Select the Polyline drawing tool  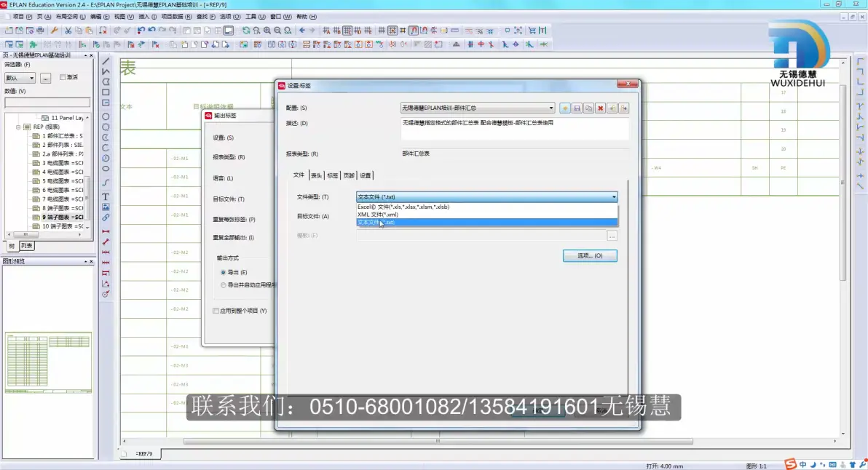pyautogui.click(x=106, y=71)
